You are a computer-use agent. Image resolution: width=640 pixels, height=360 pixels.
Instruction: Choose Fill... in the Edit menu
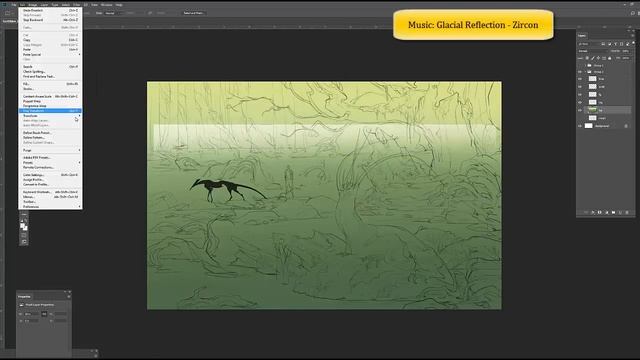tap(50, 84)
